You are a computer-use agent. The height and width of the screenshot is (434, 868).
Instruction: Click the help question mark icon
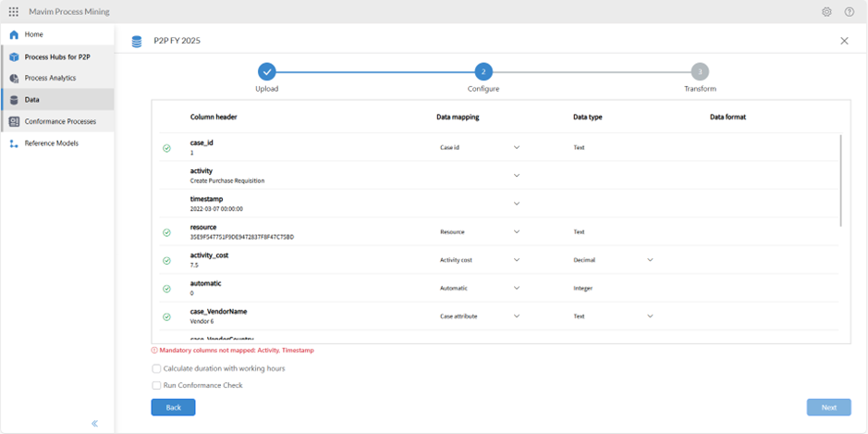pos(850,12)
